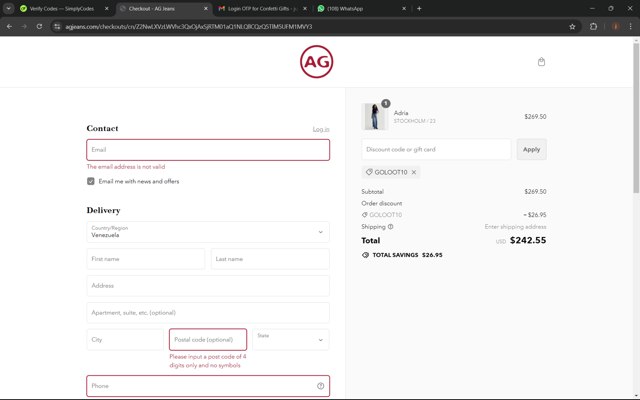Switch to Login OTP Gmail tab

261,9
